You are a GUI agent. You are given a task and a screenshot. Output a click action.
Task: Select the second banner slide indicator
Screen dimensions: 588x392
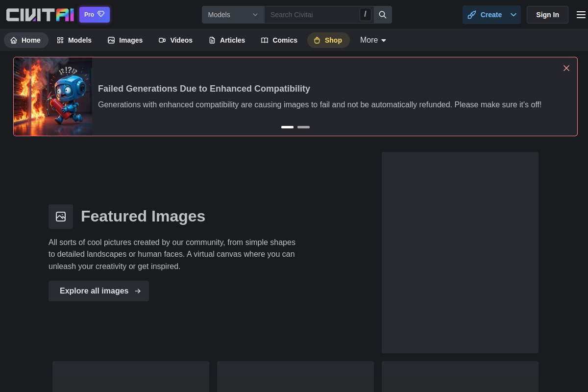click(x=303, y=127)
